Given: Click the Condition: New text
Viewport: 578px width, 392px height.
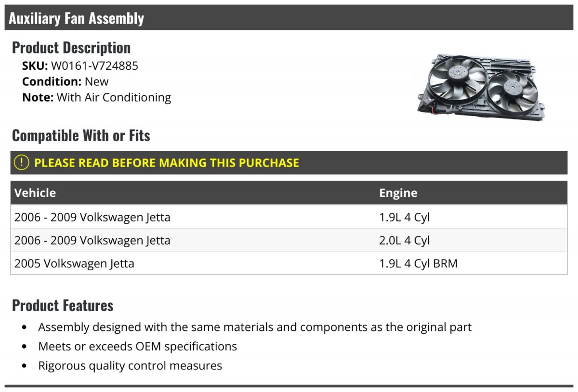Looking at the screenshot, I should coord(66,81).
